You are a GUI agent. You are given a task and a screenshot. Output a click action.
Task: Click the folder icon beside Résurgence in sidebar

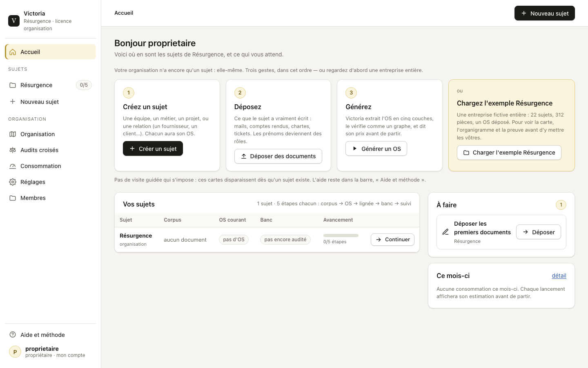click(x=13, y=85)
